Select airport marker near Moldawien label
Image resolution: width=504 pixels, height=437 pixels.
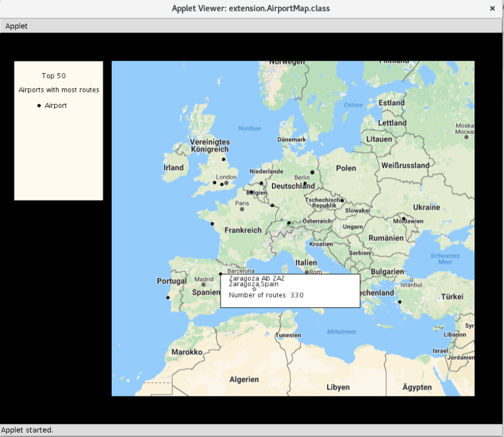(404, 219)
